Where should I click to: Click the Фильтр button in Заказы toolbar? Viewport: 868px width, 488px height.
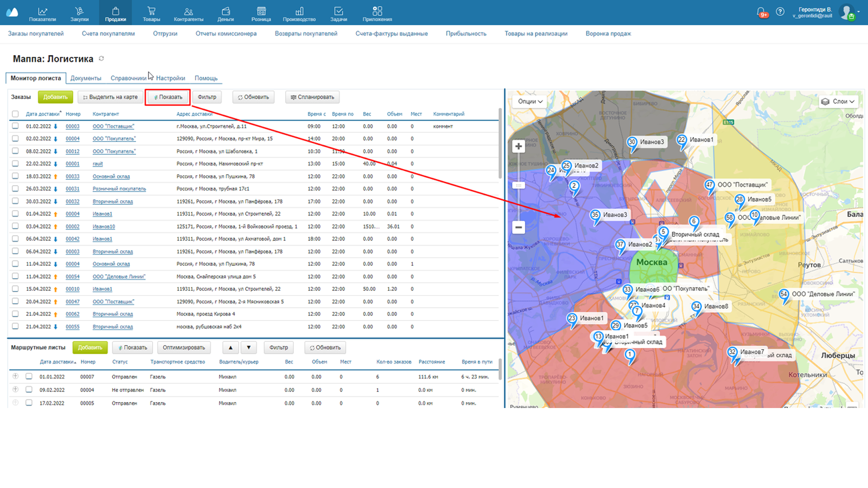pyautogui.click(x=207, y=97)
